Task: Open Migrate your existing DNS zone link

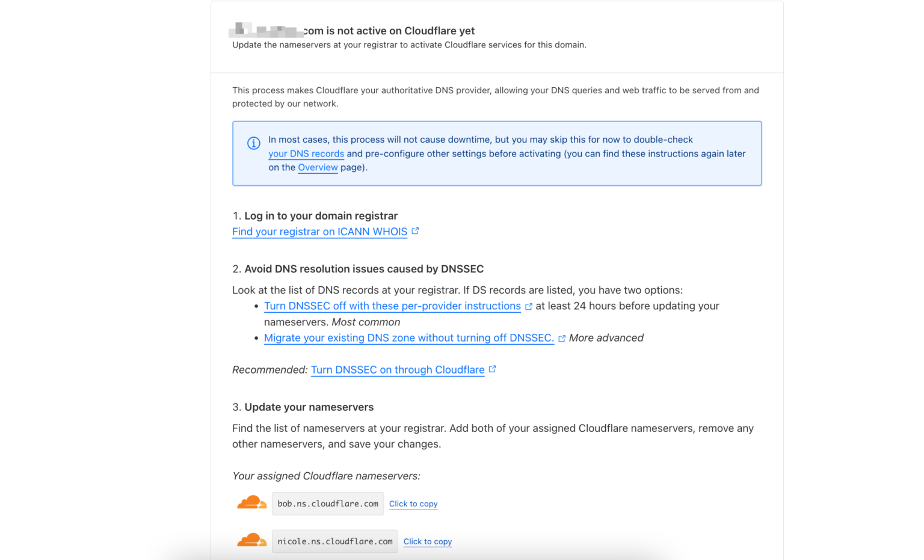Action: click(x=409, y=337)
